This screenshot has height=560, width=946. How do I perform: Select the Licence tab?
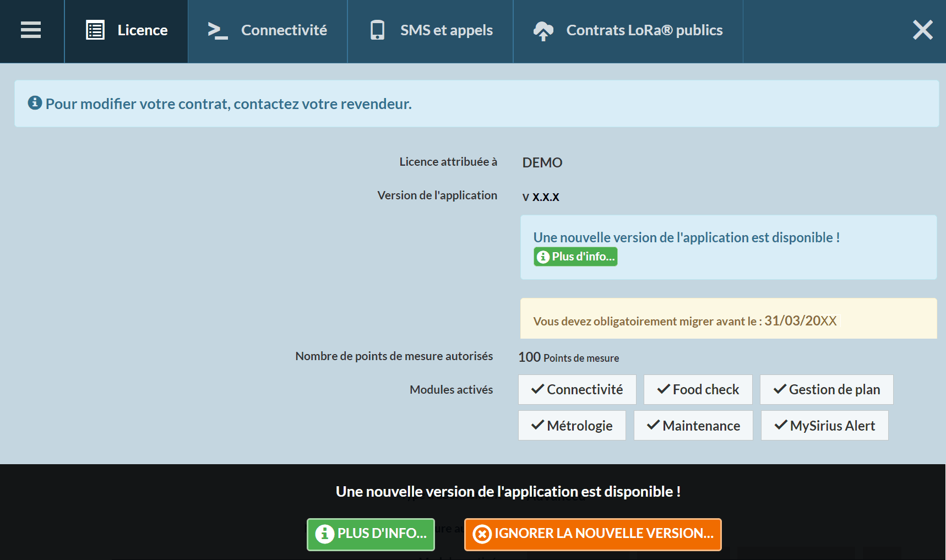coord(126,30)
